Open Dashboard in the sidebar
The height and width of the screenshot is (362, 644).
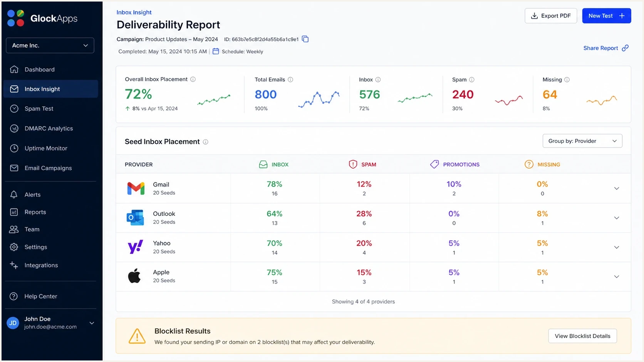(x=50, y=69)
